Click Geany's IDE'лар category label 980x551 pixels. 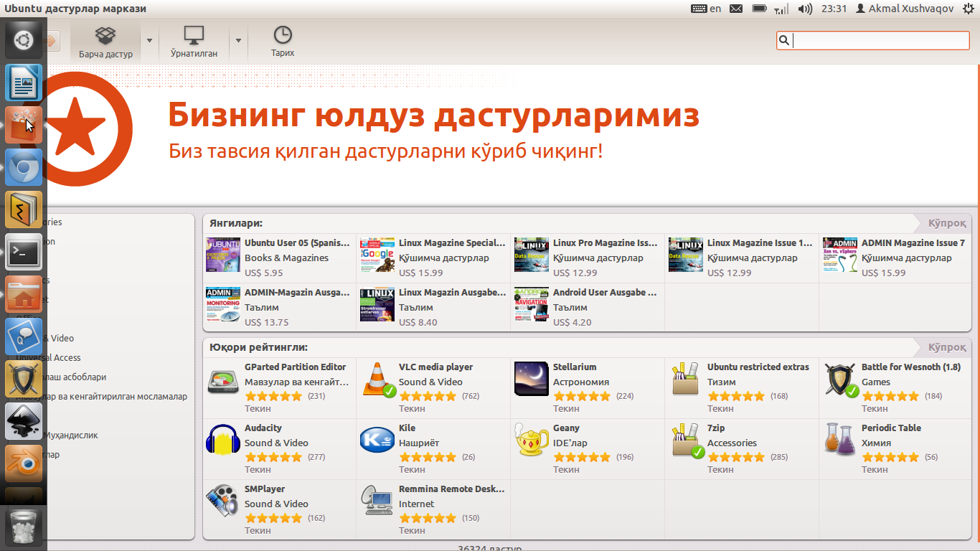tap(570, 443)
